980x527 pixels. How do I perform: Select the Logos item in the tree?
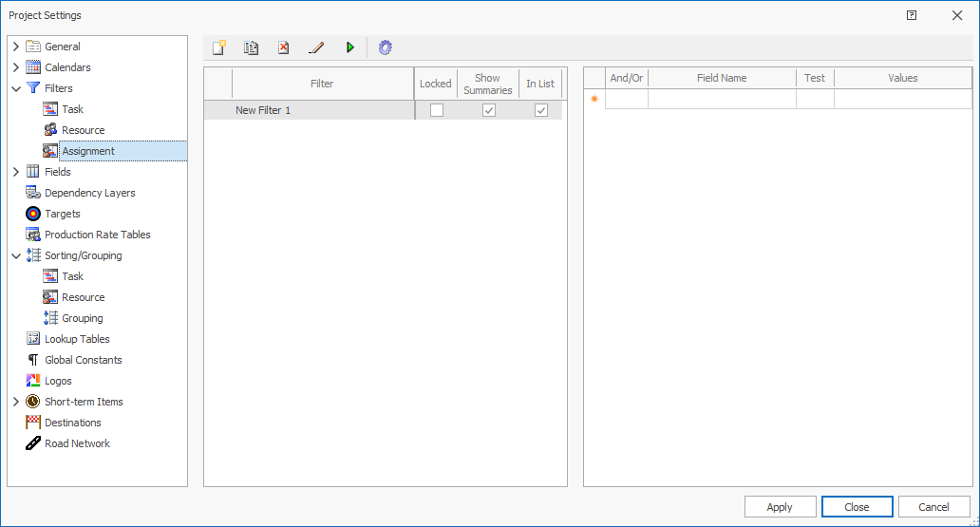click(58, 381)
